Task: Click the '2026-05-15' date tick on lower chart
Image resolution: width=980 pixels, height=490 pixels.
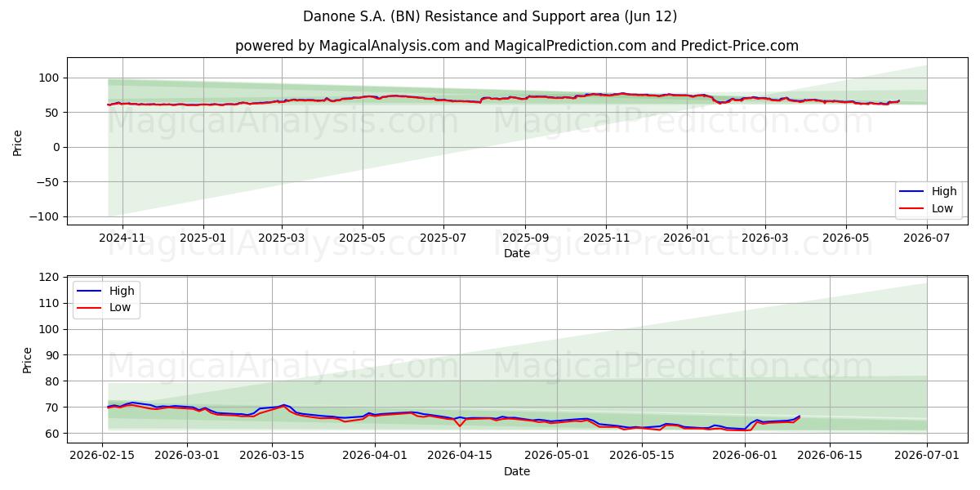Action: coord(642,455)
